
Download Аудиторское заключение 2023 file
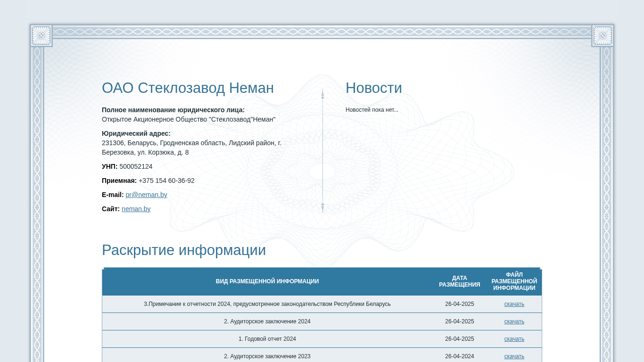pos(514,356)
